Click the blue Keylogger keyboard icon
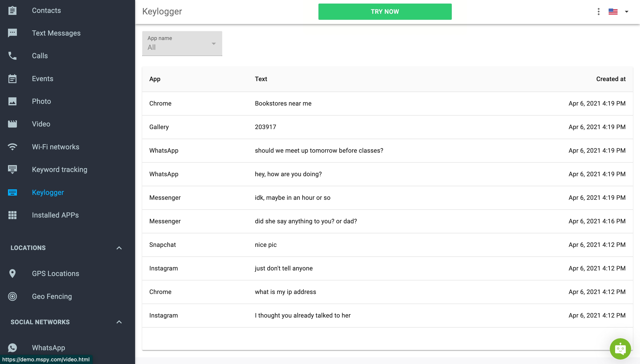Image resolution: width=640 pixels, height=364 pixels. (12, 192)
